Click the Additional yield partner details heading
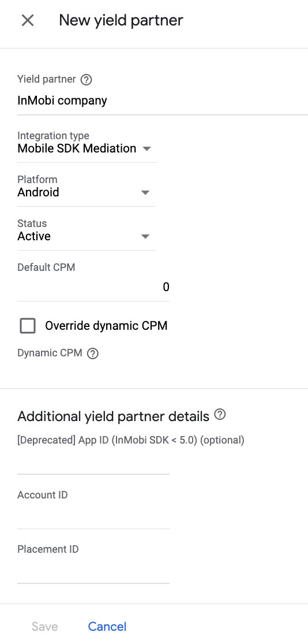Viewport: 308px width, 644px height. pos(113,416)
